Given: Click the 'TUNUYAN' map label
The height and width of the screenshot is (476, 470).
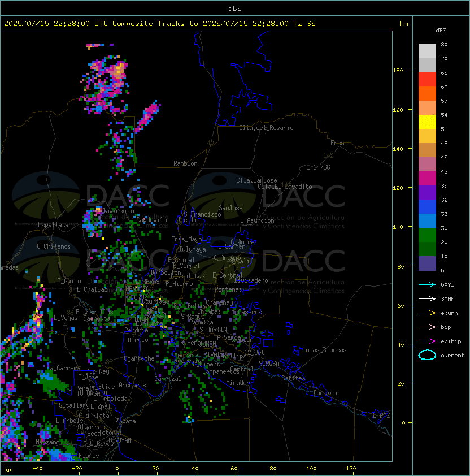Looking at the screenshot, I should click(x=120, y=440).
